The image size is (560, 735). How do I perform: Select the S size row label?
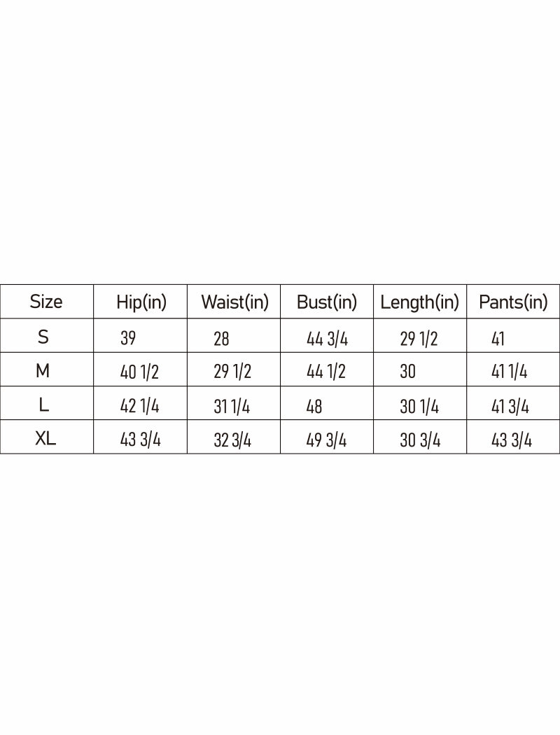click(x=43, y=337)
